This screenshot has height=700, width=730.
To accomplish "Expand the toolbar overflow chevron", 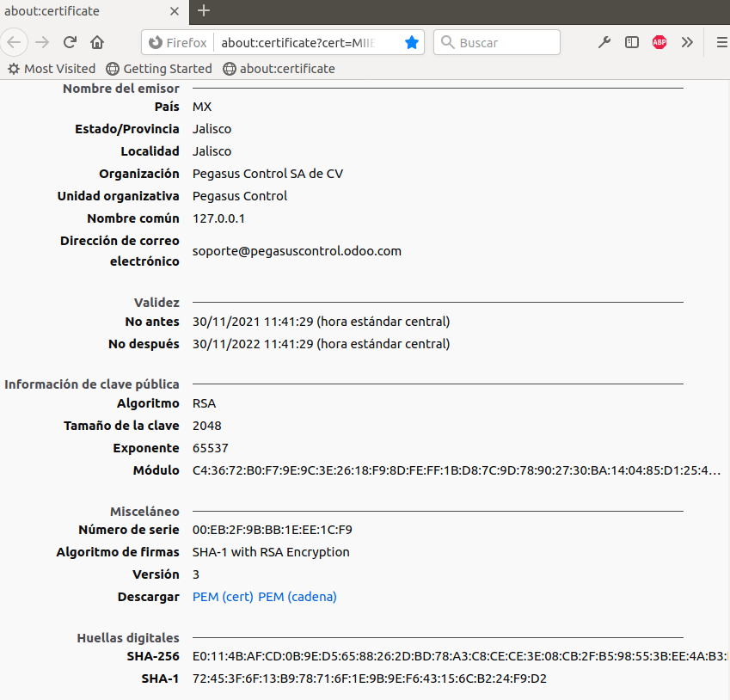I will tap(686, 41).
